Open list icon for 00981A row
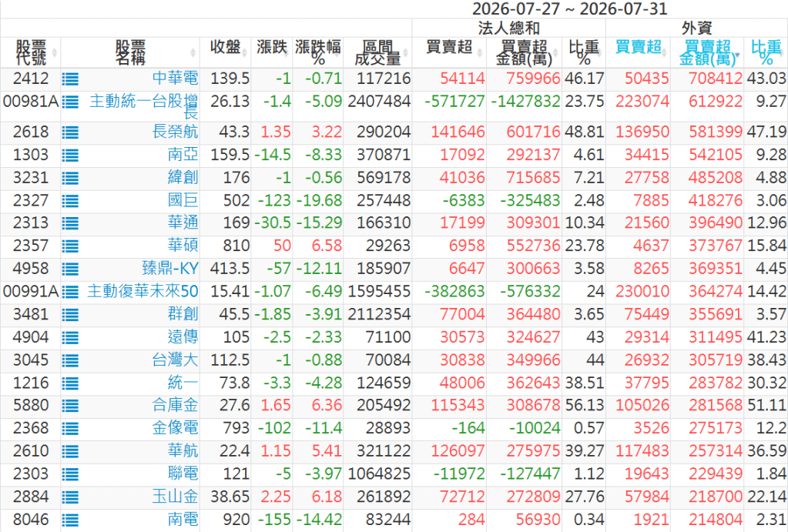This screenshot has height=532, width=788. pyautogui.click(x=70, y=102)
